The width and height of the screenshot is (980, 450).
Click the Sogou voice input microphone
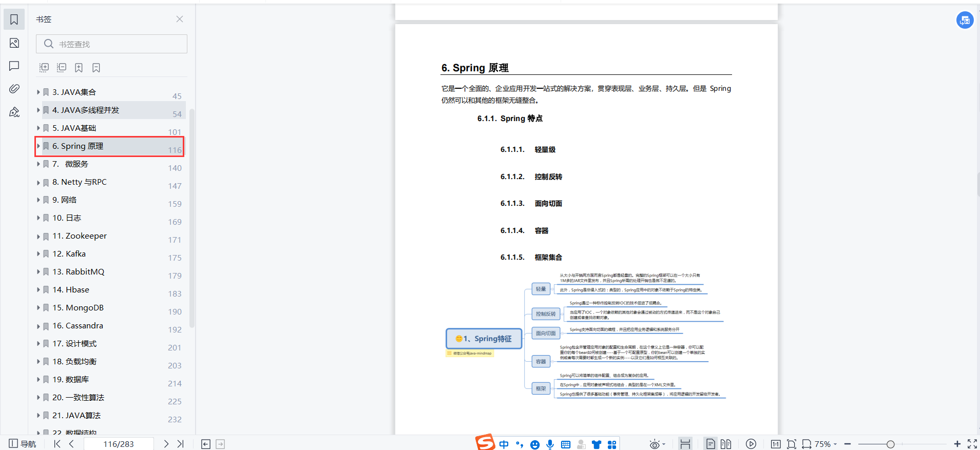coord(550,444)
